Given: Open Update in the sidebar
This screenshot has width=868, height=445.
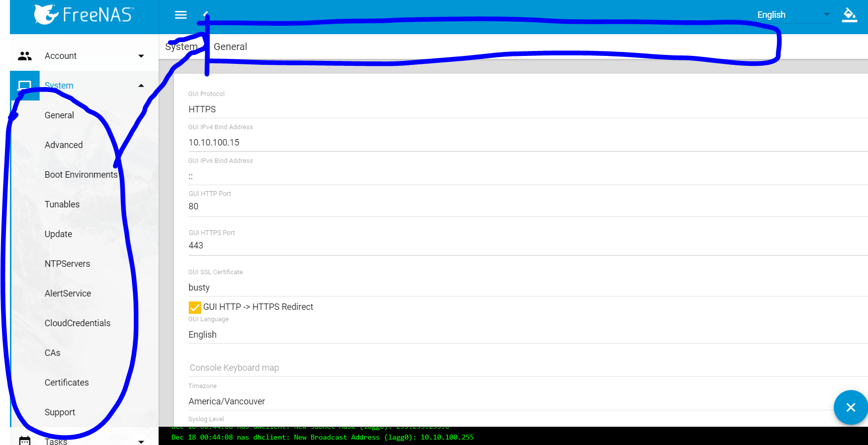Looking at the screenshot, I should tap(58, 234).
